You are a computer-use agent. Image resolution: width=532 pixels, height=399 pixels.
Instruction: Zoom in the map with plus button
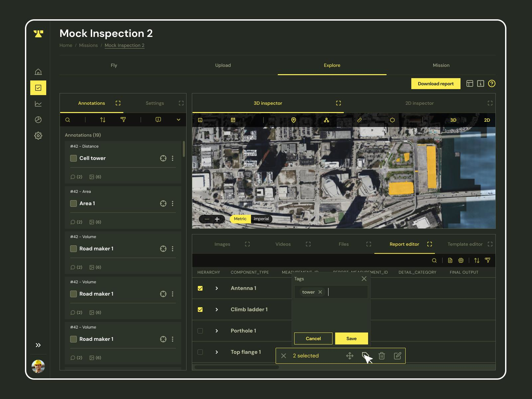pyautogui.click(x=217, y=219)
